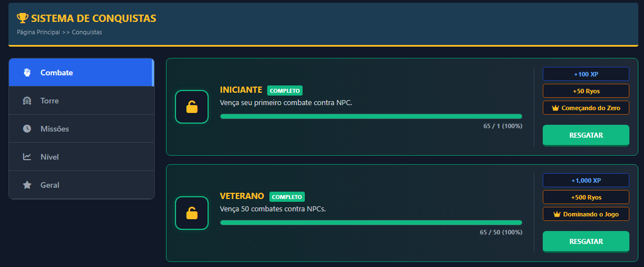644x267 pixels.
Task: Click the unlocked padlock icon for Iniciante
Action: point(192,107)
